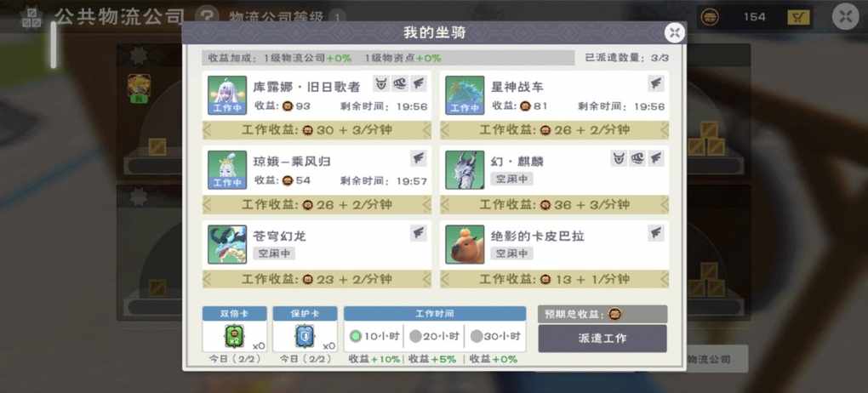Viewport: 868px width, 393px height.
Task: Close the 我的坐骑 dialog
Action: [x=674, y=32]
